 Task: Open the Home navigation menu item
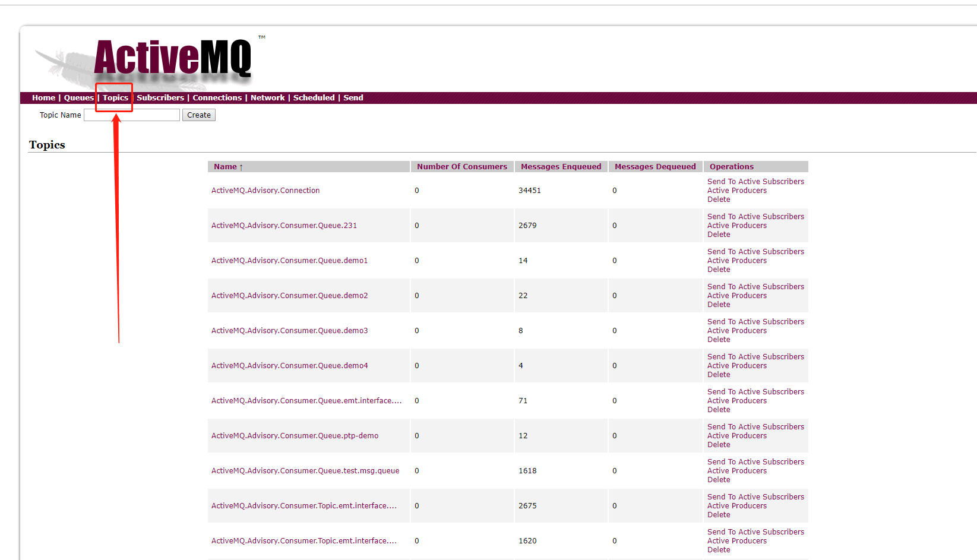(x=43, y=97)
